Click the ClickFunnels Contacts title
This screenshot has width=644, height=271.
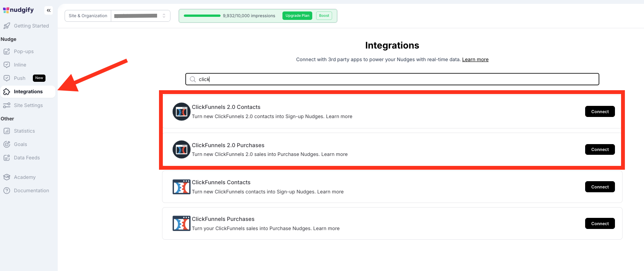point(221,183)
